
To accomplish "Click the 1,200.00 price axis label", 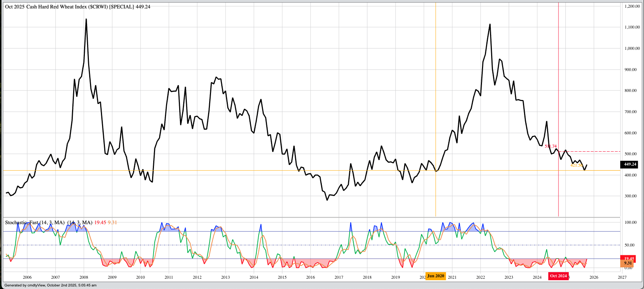I will point(632,6).
